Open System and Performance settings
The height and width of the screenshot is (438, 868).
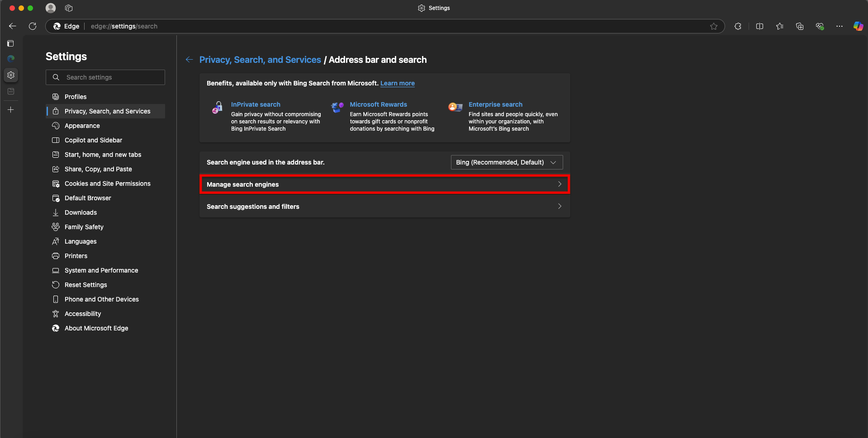pyautogui.click(x=105, y=270)
